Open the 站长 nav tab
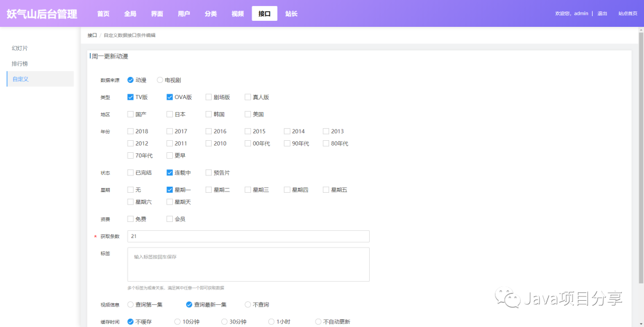This screenshot has width=644, height=327. 291,14
